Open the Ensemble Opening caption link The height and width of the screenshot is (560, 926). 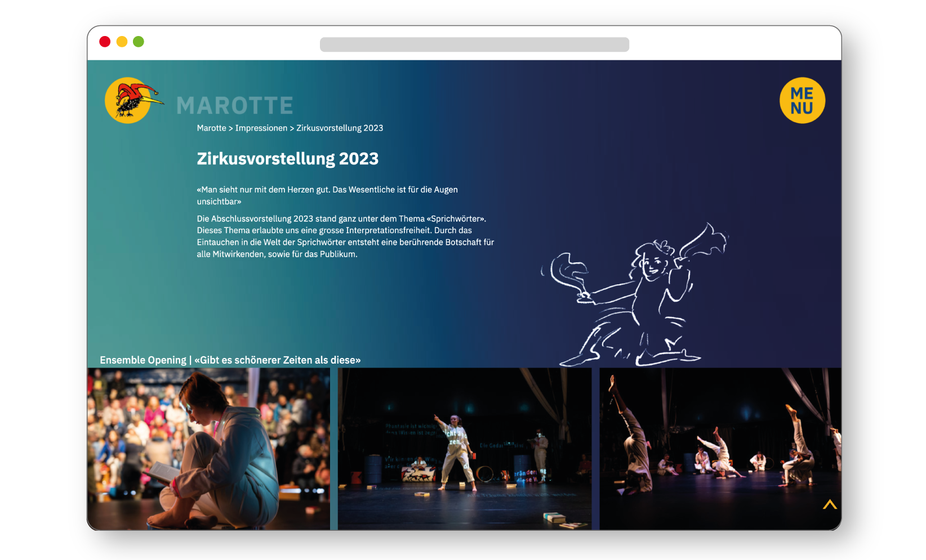pos(230,360)
